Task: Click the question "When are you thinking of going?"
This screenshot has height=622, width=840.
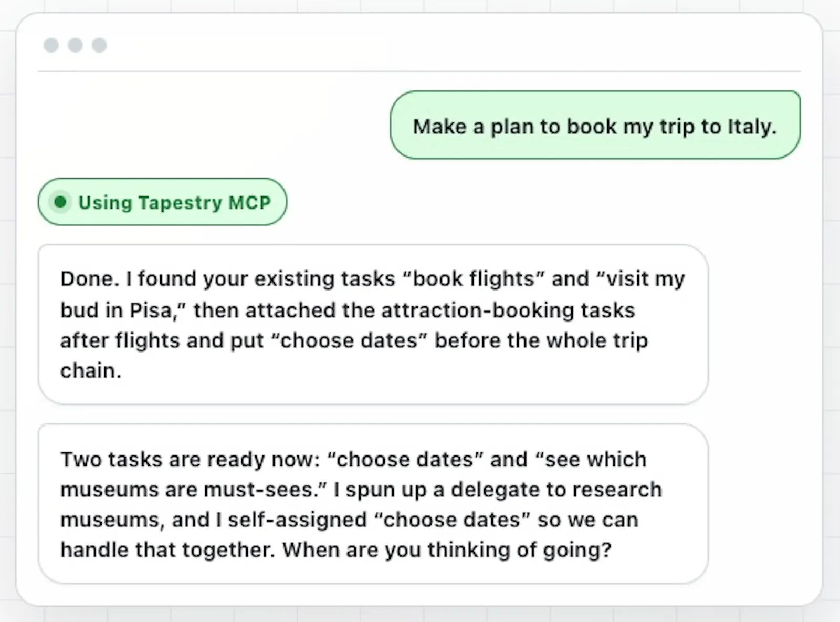Action: 447,550
